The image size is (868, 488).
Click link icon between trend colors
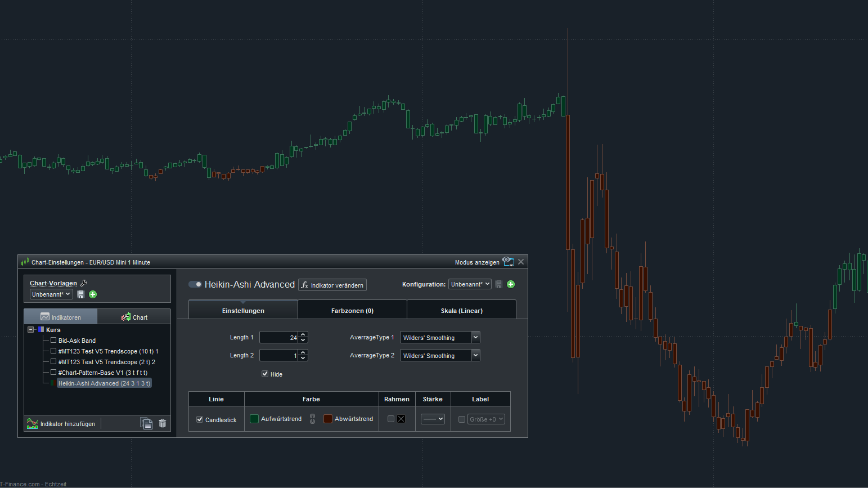click(x=313, y=419)
